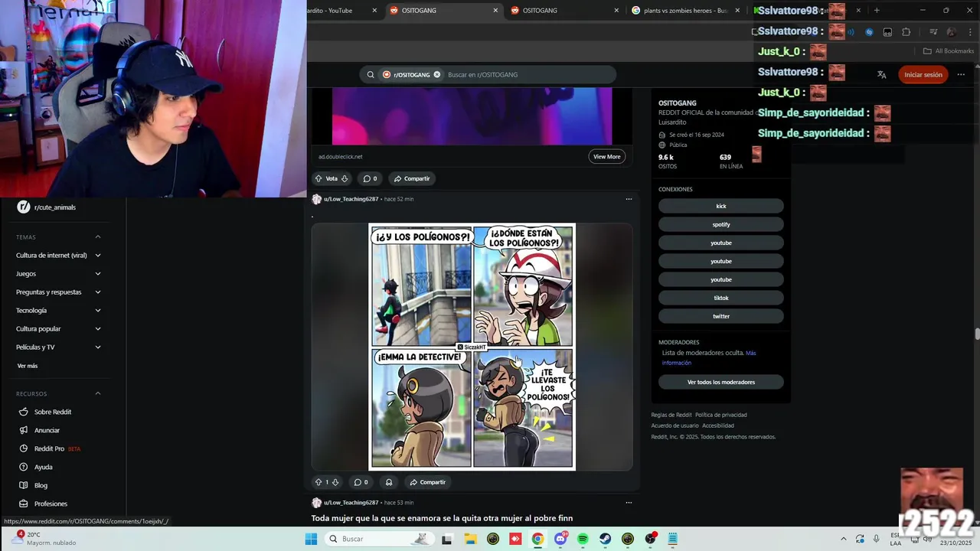
Task: Expand the Cultura popular topic
Action: 59,328
